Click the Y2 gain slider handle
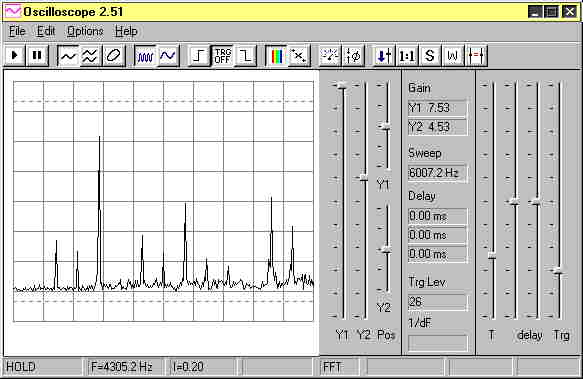This screenshot has width=583, height=379. click(x=364, y=177)
